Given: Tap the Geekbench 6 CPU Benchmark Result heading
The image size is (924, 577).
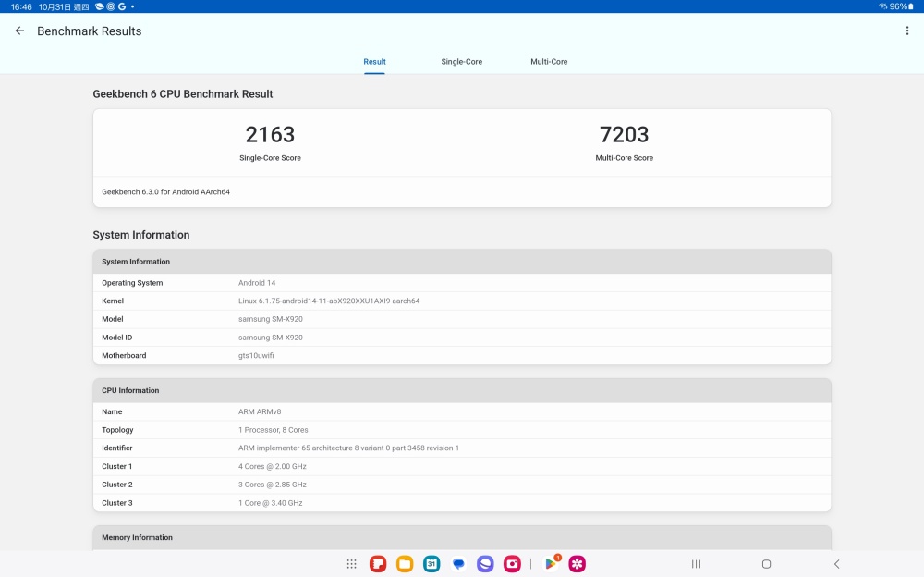Looking at the screenshot, I should [x=183, y=93].
